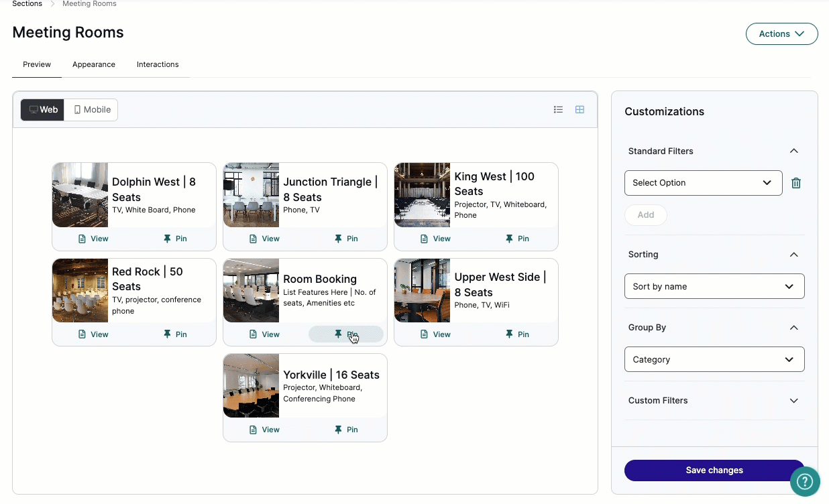Open the Select Option filter dropdown
The width and height of the screenshot is (829, 504).
[703, 183]
